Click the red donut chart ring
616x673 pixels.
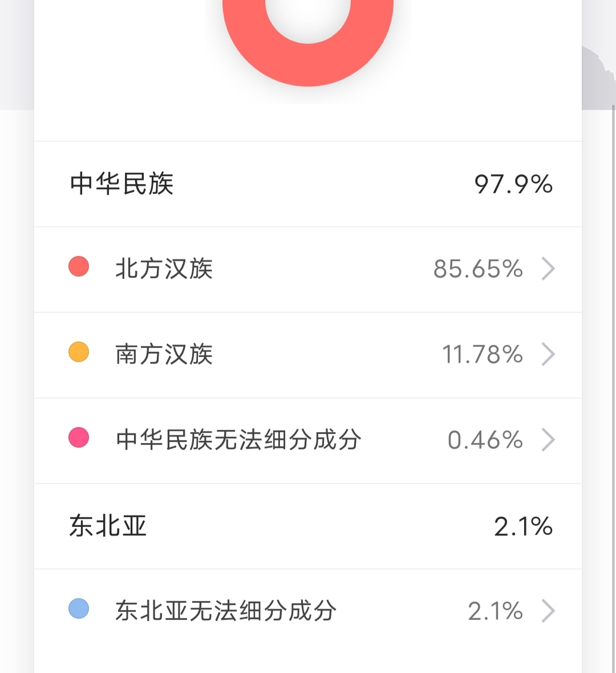click(x=308, y=65)
